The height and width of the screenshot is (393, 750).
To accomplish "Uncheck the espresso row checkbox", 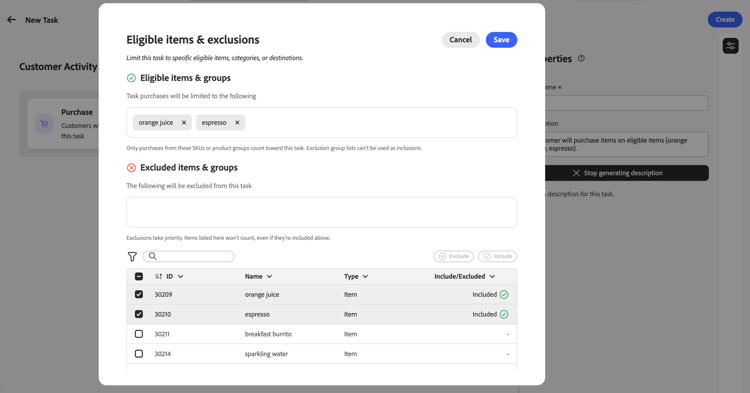I will click(x=139, y=314).
